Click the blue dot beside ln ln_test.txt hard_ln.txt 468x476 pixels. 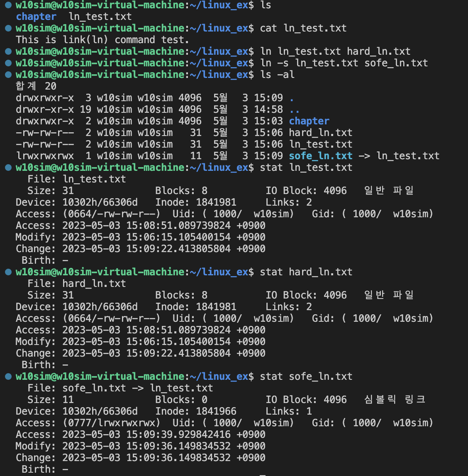click(x=8, y=51)
